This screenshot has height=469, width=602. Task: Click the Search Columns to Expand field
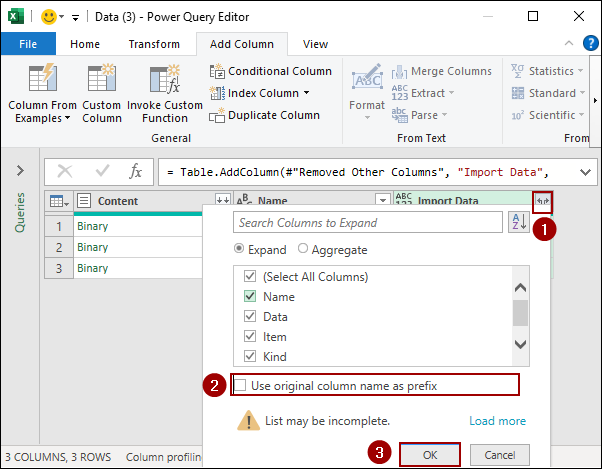coord(367,222)
